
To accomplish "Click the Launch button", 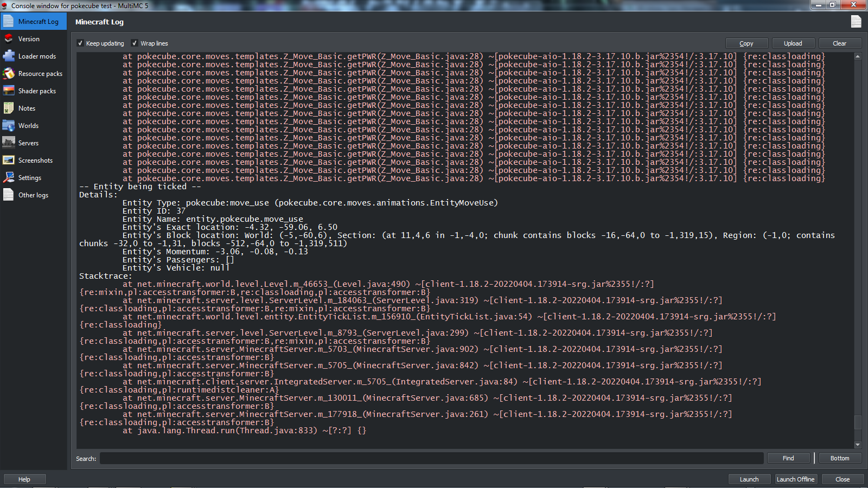I will pos(749,479).
